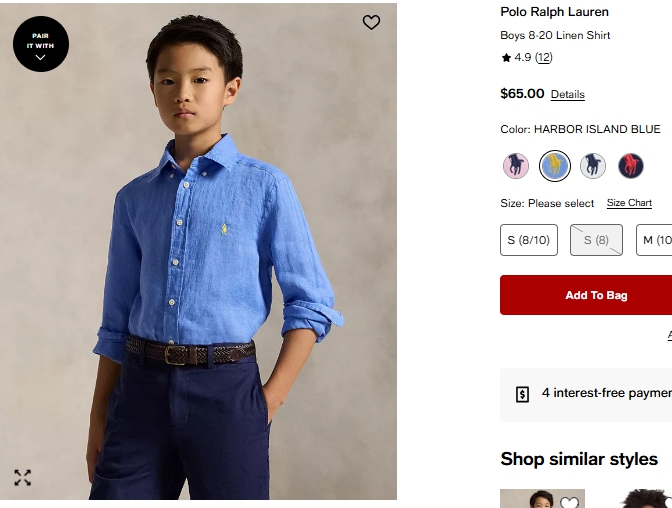View the 12 customer reviews
This screenshot has height=508, width=672.
coord(543,58)
